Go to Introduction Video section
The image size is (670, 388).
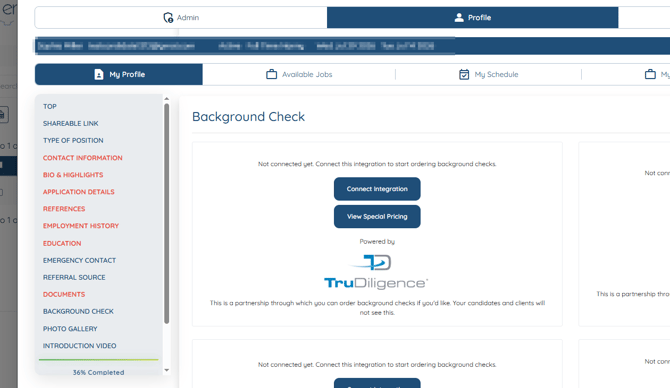tap(79, 346)
